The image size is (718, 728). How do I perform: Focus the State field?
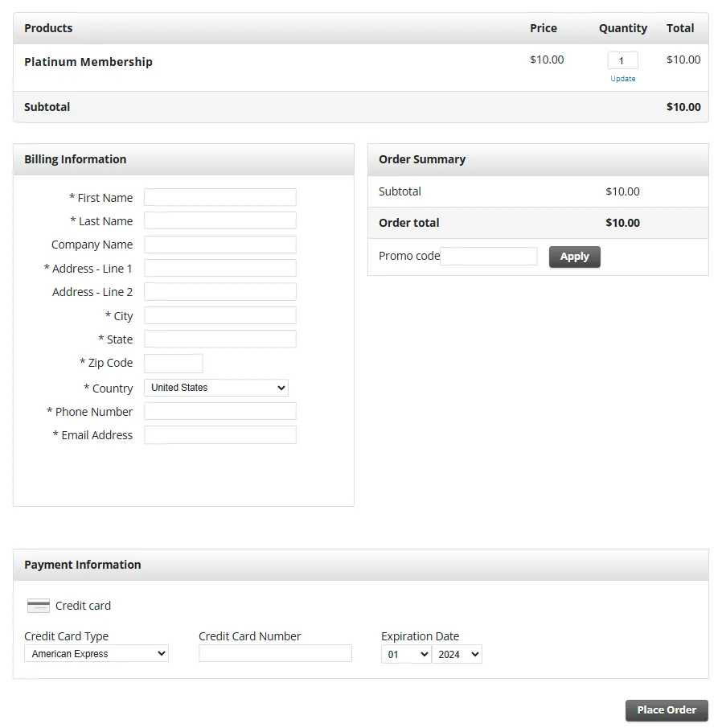pyautogui.click(x=220, y=339)
